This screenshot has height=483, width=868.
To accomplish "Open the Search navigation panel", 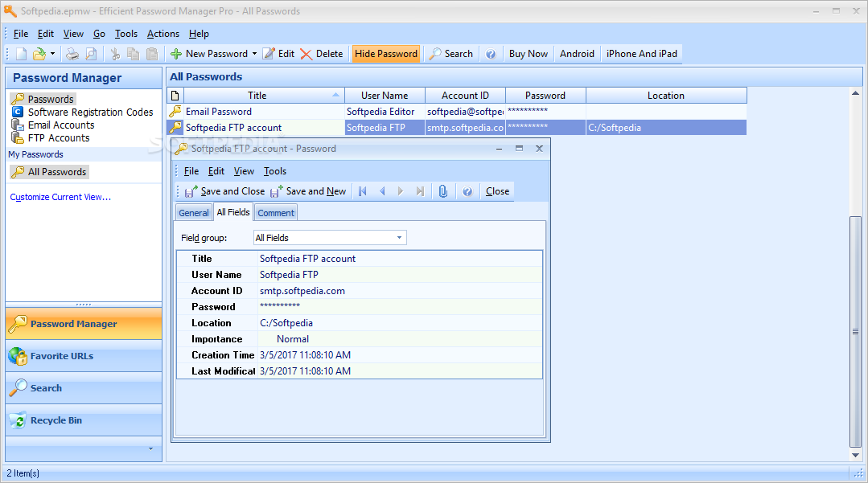I will tap(84, 388).
